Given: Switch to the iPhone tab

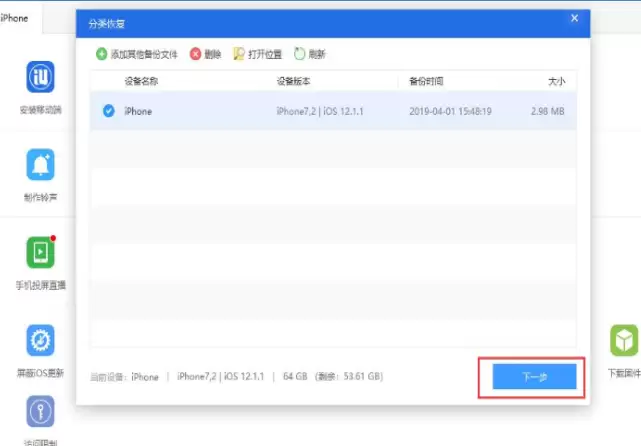Looking at the screenshot, I should pos(14,18).
